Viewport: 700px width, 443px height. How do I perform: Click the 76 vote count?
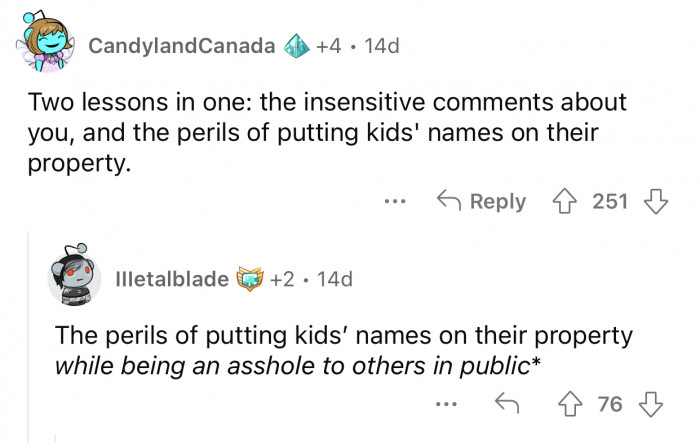(609, 404)
